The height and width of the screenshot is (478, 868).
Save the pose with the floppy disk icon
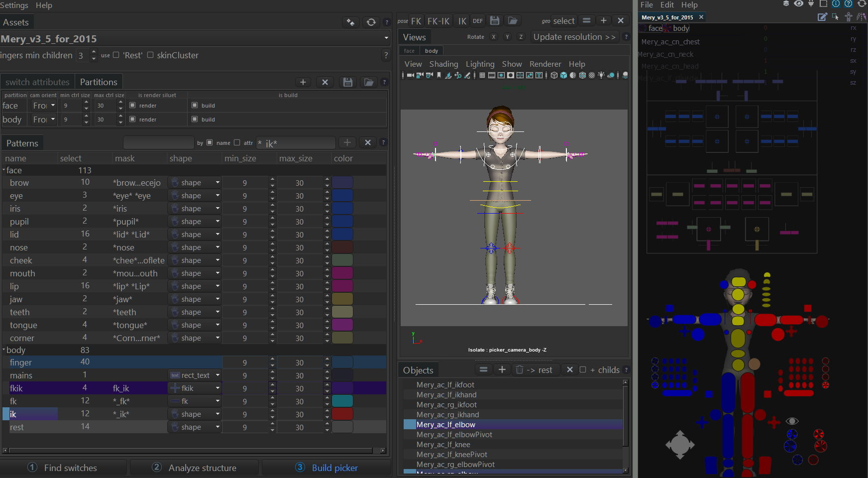494,21
